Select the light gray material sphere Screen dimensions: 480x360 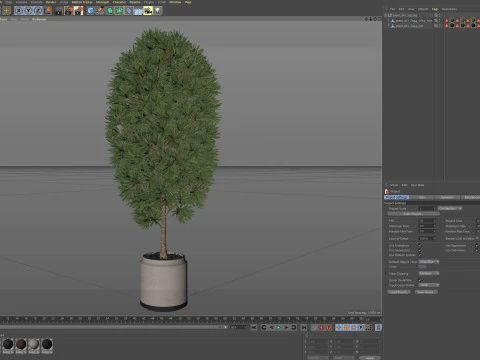[34, 344]
